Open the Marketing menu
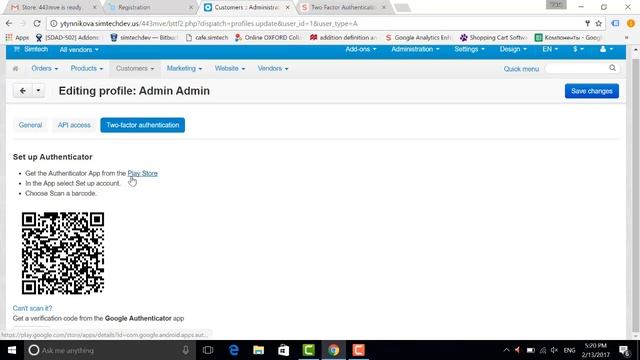The width and height of the screenshot is (640, 360). click(184, 69)
